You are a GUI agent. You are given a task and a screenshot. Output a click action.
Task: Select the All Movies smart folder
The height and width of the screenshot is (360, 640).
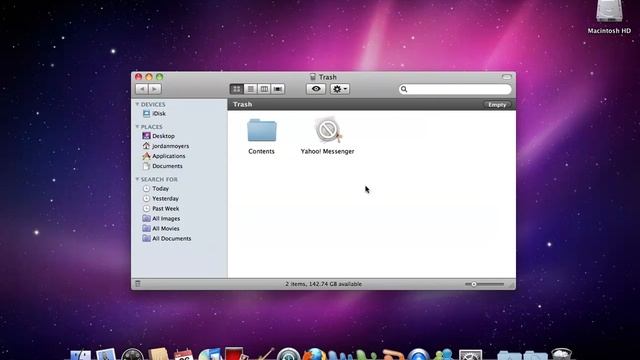tap(161, 229)
